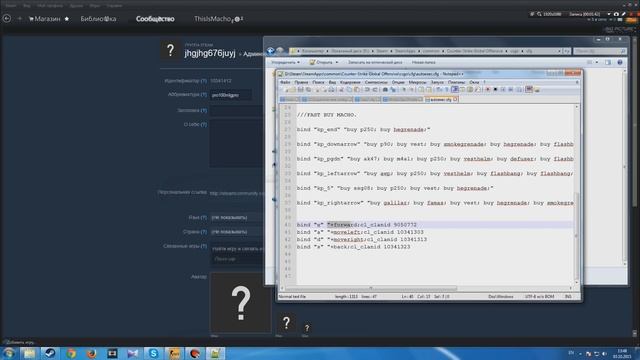640x360 pixels.
Task: Click the New file icon in Notepad++ toolbar
Action: [x=286, y=89]
